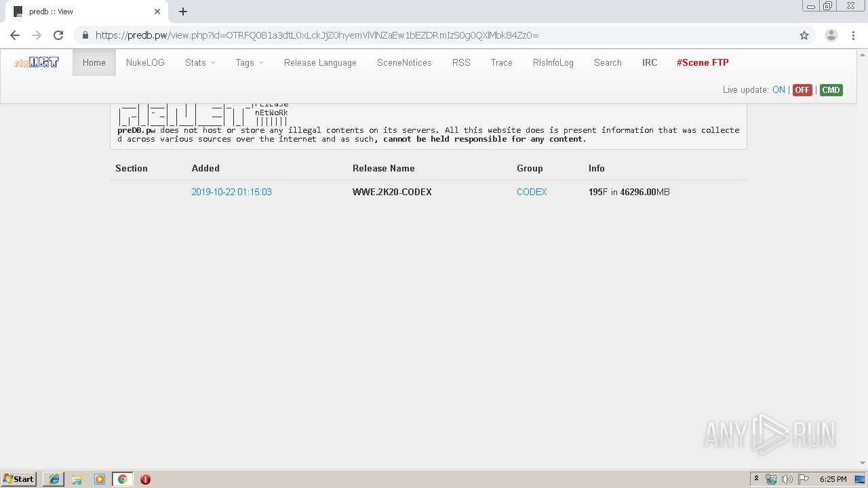Select release name WWE.2K20-CODEX

point(392,192)
